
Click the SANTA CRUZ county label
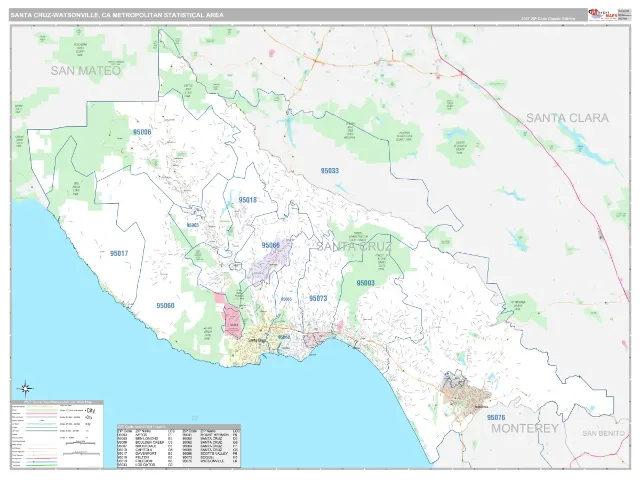click(x=354, y=247)
